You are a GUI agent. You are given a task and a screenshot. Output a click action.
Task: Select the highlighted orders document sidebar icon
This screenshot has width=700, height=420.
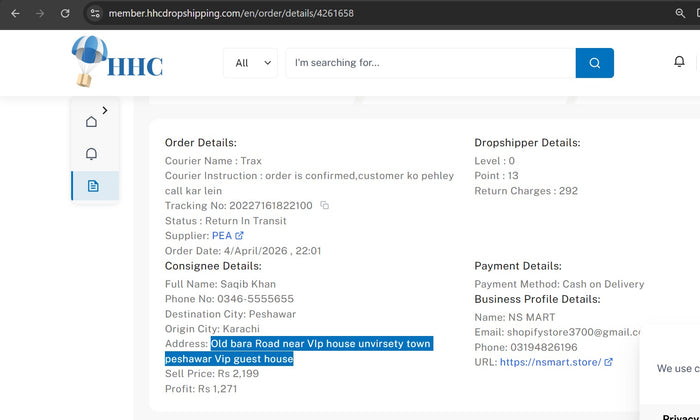[x=95, y=186]
